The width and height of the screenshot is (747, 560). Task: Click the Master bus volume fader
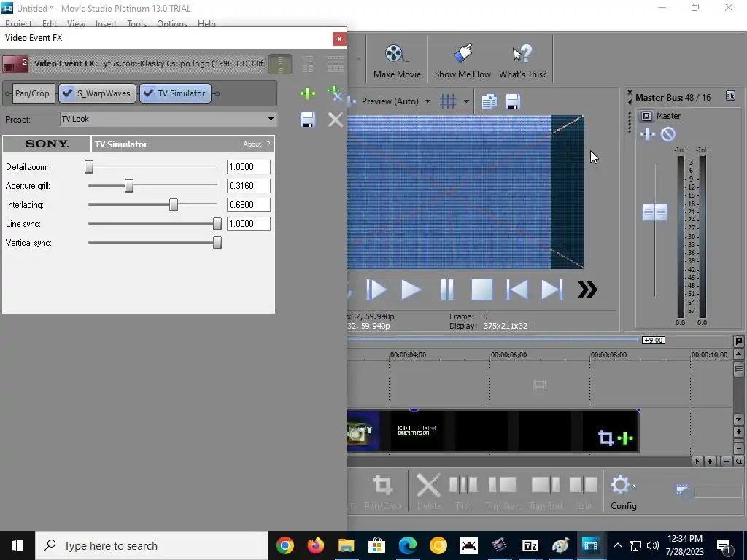point(654,212)
